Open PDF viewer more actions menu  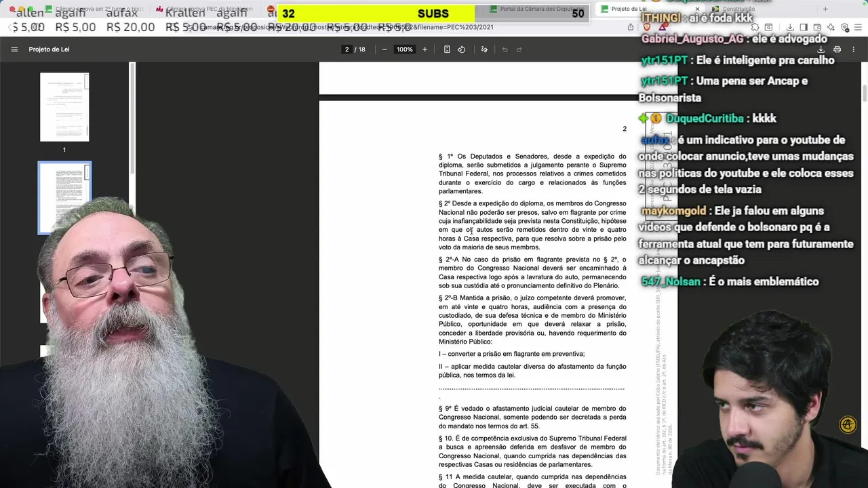pyautogui.click(x=854, y=49)
